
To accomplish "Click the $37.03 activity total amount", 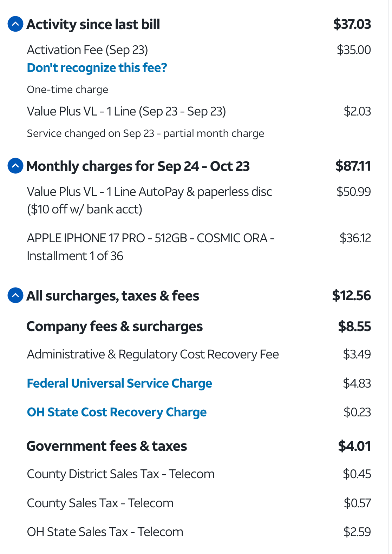I will 352,24.
